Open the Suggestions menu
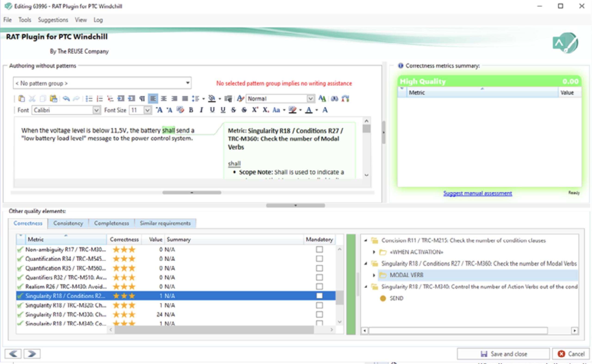The image size is (592, 364). point(53,20)
